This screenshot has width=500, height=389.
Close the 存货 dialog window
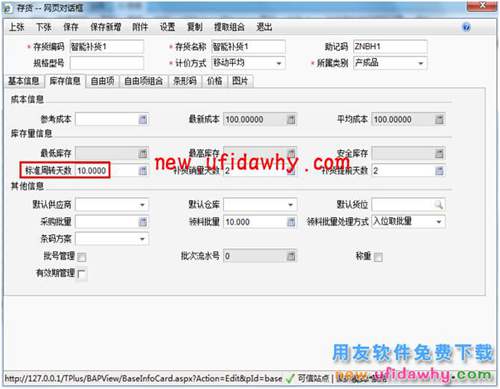[x=482, y=5]
